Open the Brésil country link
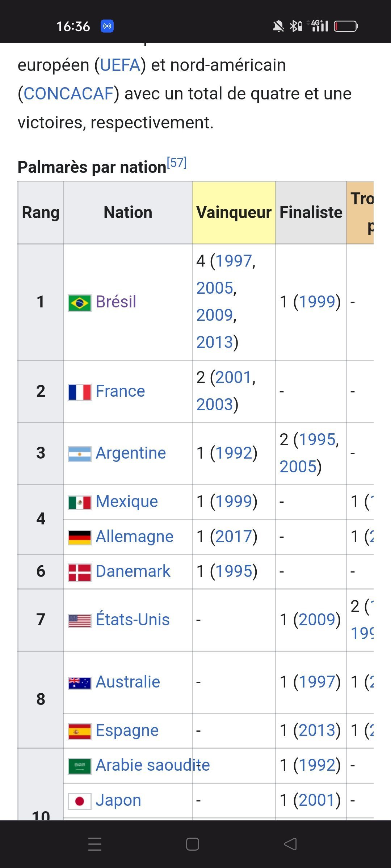Image resolution: width=391 pixels, height=868 pixels. coord(116,302)
